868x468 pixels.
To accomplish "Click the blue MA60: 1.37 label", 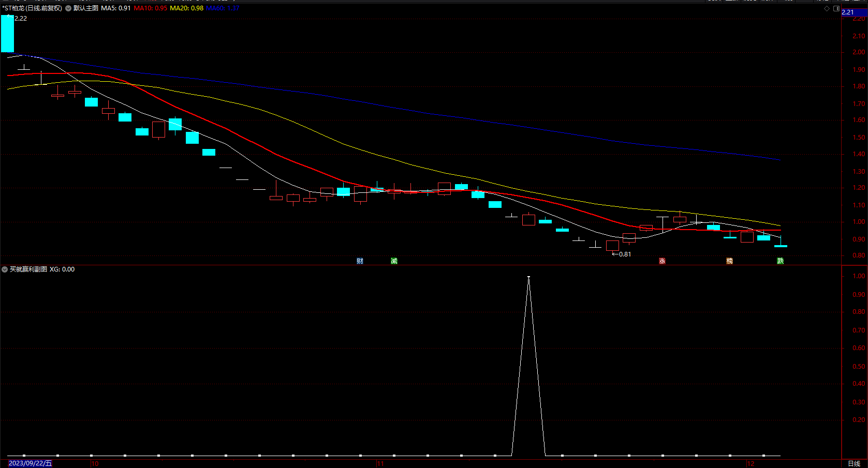I will pos(223,8).
